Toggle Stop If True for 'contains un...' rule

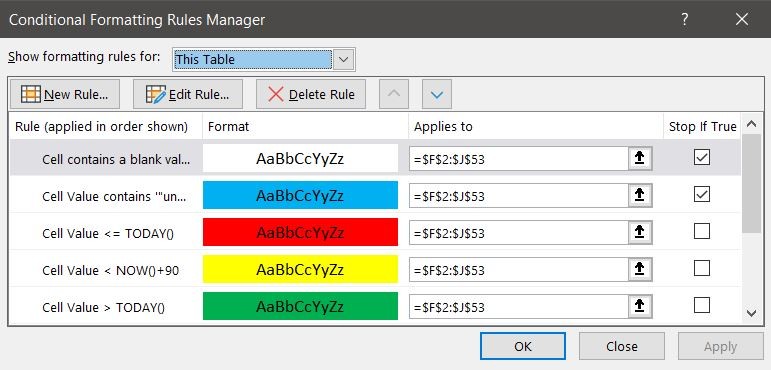coord(702,194)
